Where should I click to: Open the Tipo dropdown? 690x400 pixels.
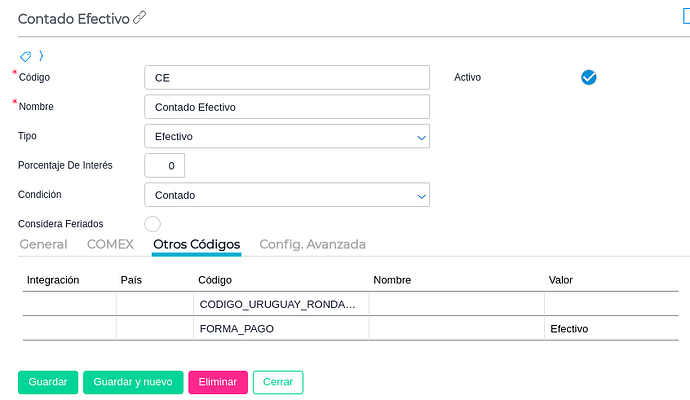pos(287,136)
